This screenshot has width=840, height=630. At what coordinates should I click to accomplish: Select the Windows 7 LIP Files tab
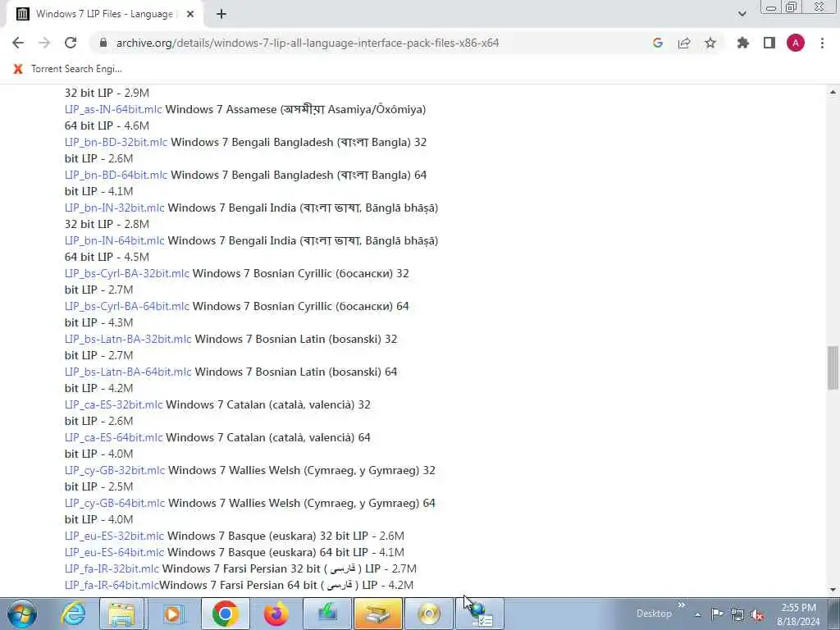pyautogui.click(x=104, y=14)
